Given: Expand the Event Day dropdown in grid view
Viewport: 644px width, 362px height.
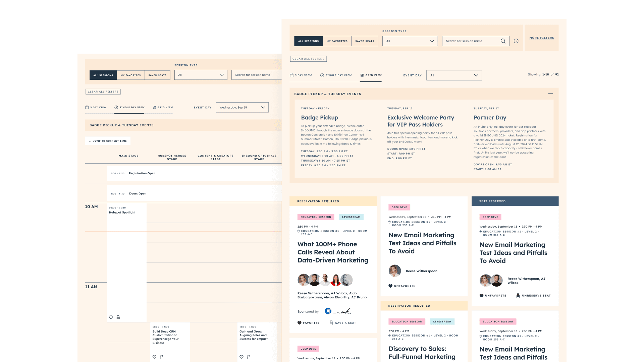Looking at the screenshot, I should pyautogui.click(x=454, y=75).
